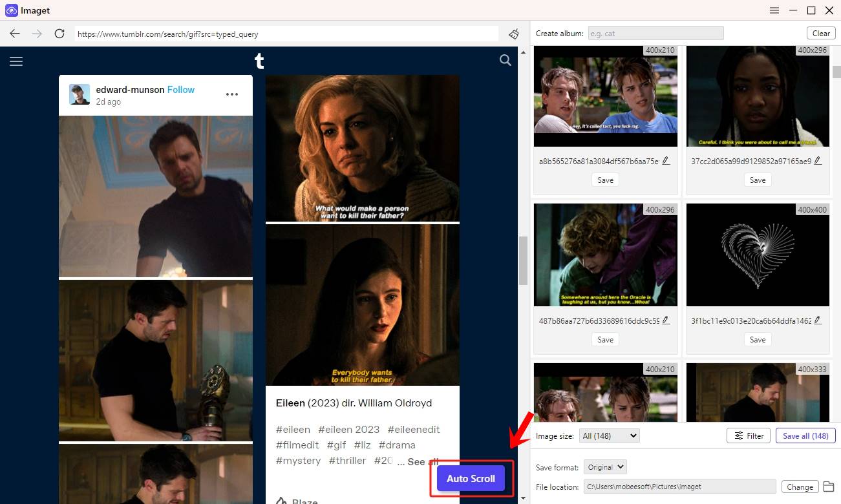Open Tumblr search via the magnifier icon
The image size is (841, 504).
505,60
